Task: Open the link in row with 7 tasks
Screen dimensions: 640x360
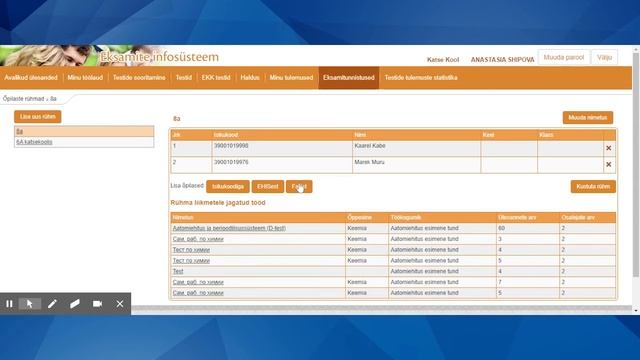Action: pos(198,282)
